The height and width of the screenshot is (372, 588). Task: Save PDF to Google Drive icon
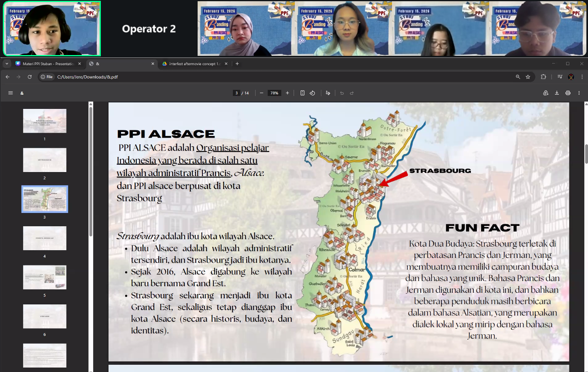(x=546, y=93)
